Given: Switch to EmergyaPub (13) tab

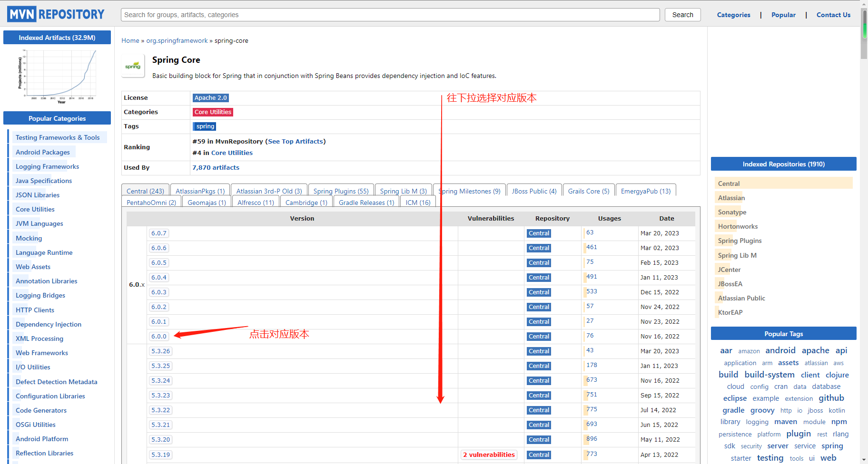Looking at the screenshot, I should 645,191.
